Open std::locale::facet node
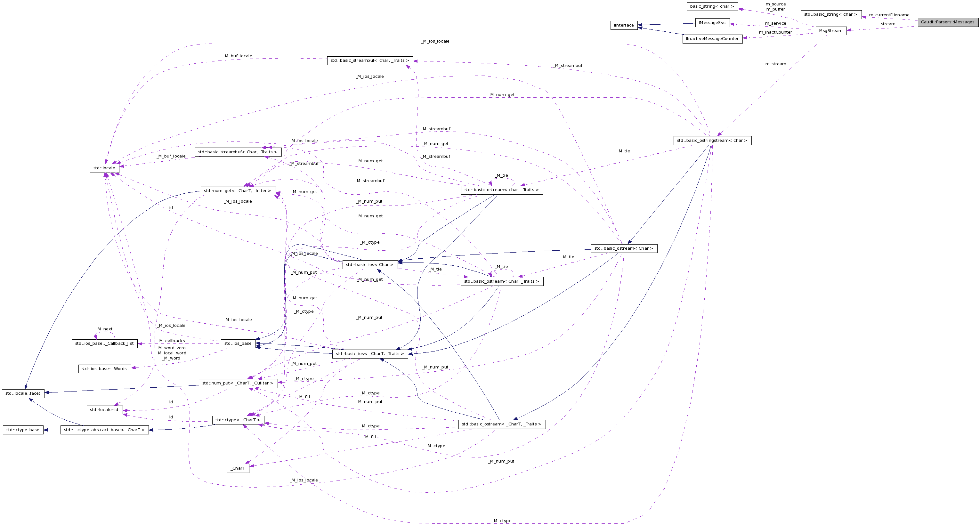 pyautogui.click(x=23, y=393)
